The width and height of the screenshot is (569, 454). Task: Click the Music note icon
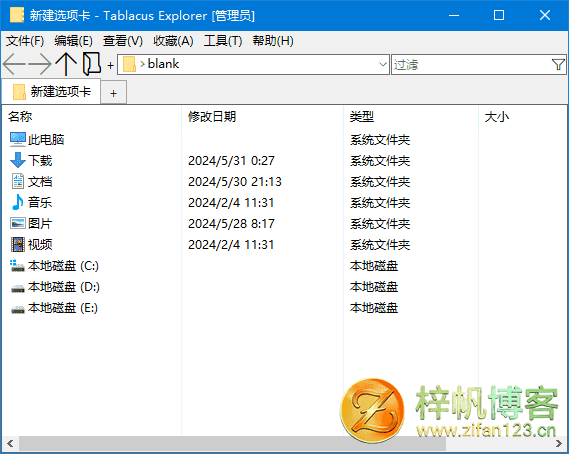pyautogui.click(x=17, y=203)
